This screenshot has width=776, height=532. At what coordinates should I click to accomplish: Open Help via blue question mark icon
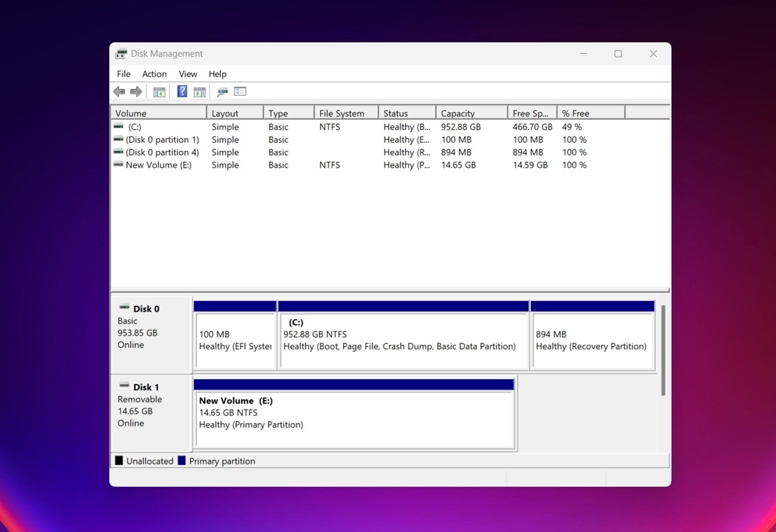[x=182, y=92]
